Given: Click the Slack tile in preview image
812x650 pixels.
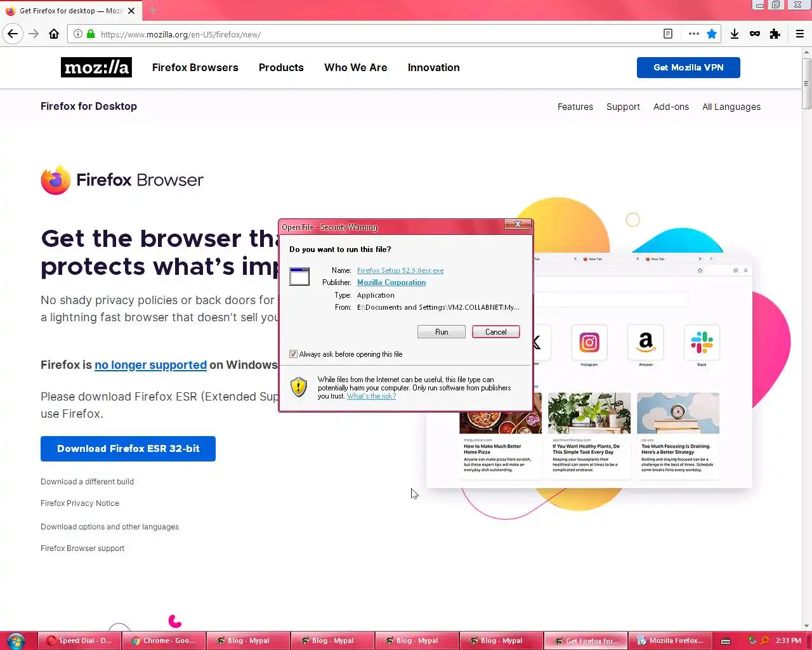Looking at the screenshot, I should [x=702, y=343].
